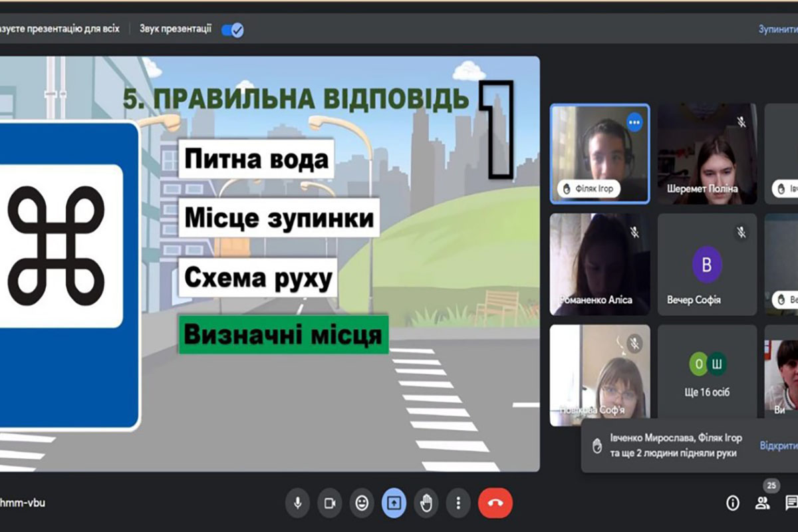Open meeting details info icon
Screen dimensions: 798x532
click(x=733, y=503)
